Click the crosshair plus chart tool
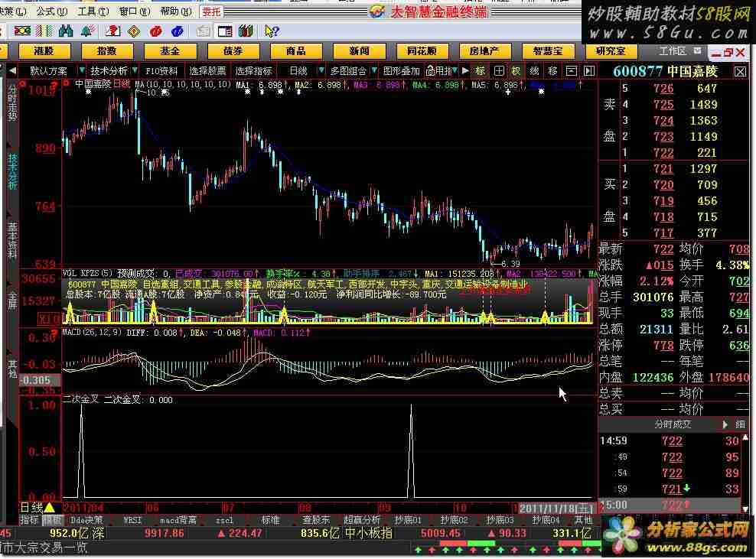Viewport: 756px width, 559px height. [499, 71]
